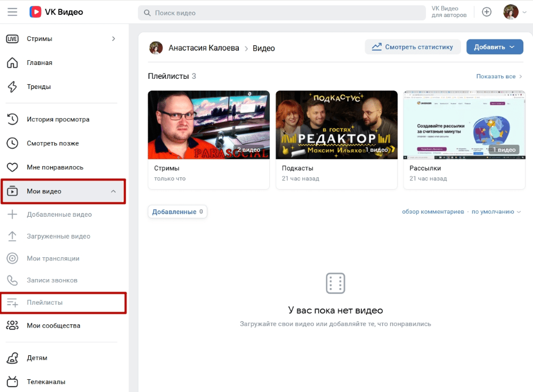
Task: Click the plus upload icon in header
Action: tap(487, 12)
